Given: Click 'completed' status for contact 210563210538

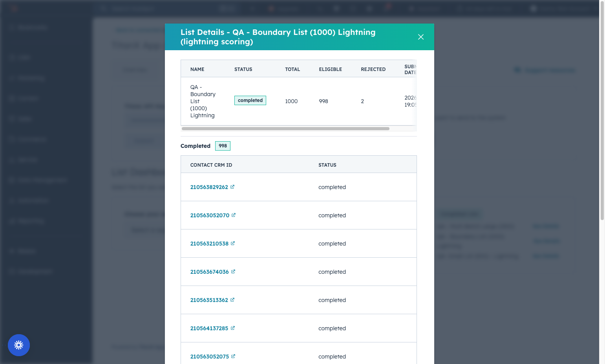Looking at the screenshot, I should tap(332, 244).
